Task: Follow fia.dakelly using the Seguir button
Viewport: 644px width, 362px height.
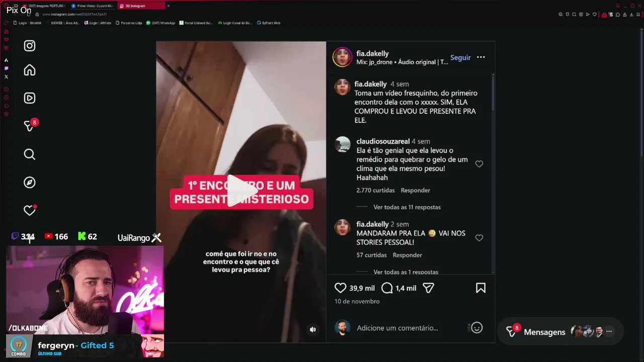Action: 460,57
